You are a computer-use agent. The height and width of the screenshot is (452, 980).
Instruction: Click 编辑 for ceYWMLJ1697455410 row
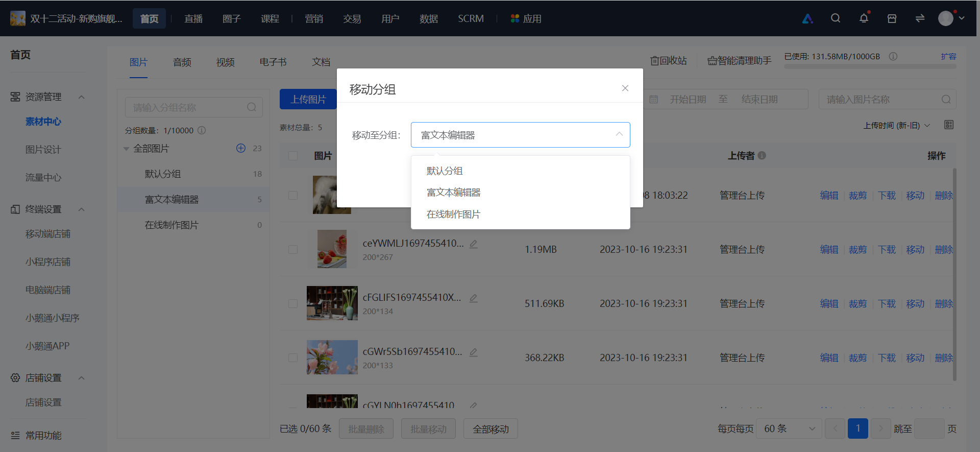tap(829, 249)
